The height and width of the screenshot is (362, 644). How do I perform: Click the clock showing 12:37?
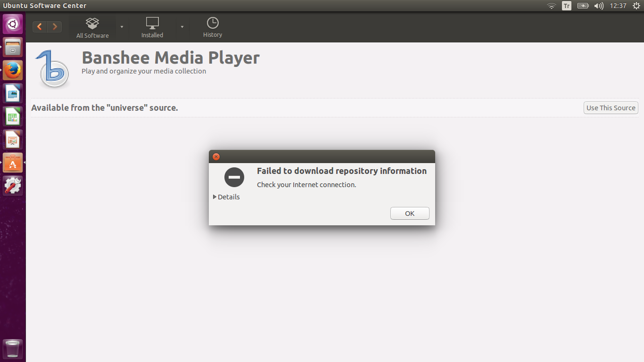click(x=618, y=6)
